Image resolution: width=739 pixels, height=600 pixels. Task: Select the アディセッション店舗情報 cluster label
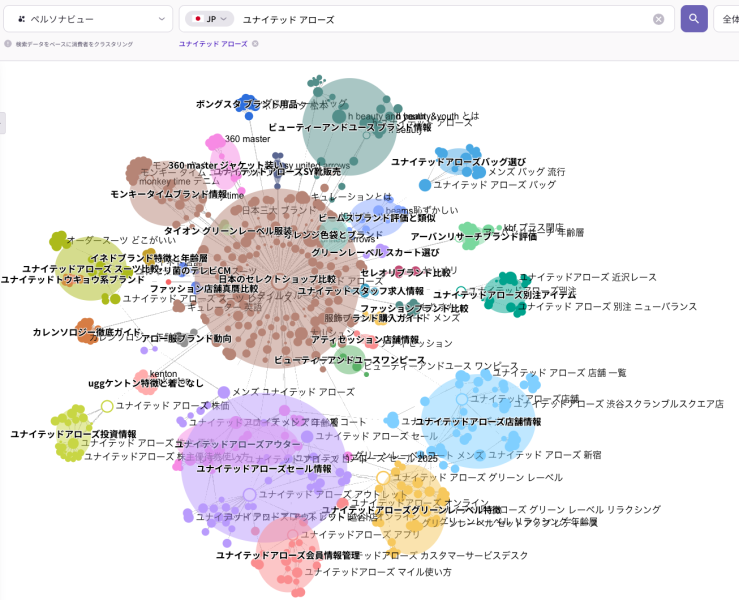coord(365,340)
